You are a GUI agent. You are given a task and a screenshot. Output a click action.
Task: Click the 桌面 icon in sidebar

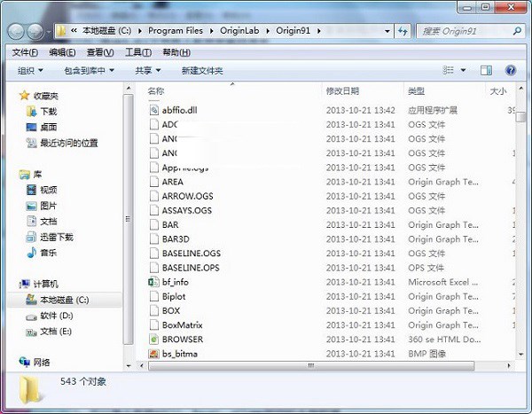[x=31, y=128]
